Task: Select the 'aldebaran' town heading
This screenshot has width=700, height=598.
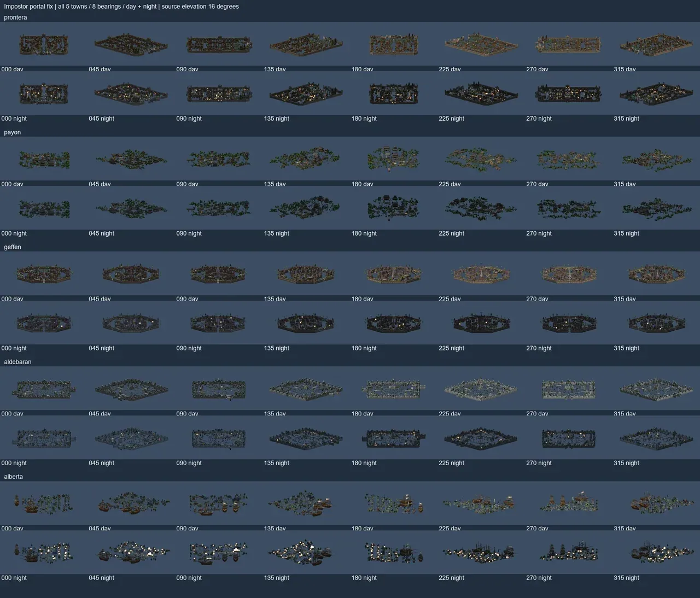Action: pos(17,362)
